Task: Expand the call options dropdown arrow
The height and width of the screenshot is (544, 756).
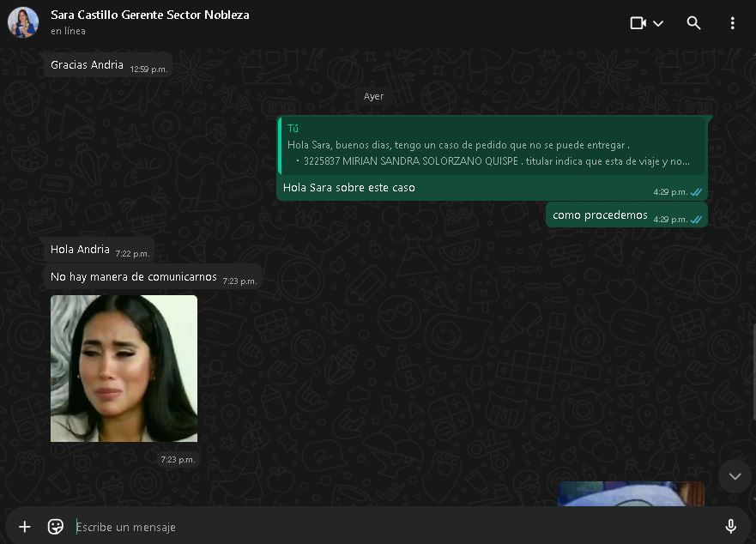Action: tap(658, 23)
